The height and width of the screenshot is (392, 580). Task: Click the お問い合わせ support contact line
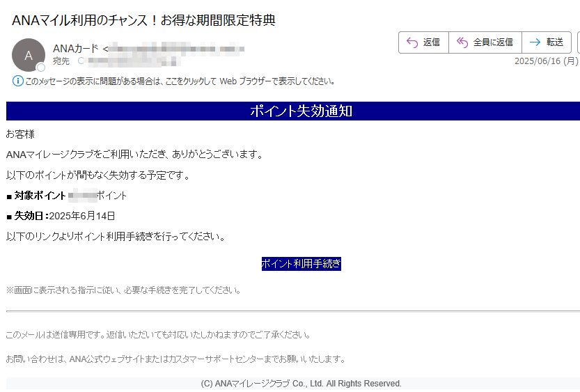[175, 359]
